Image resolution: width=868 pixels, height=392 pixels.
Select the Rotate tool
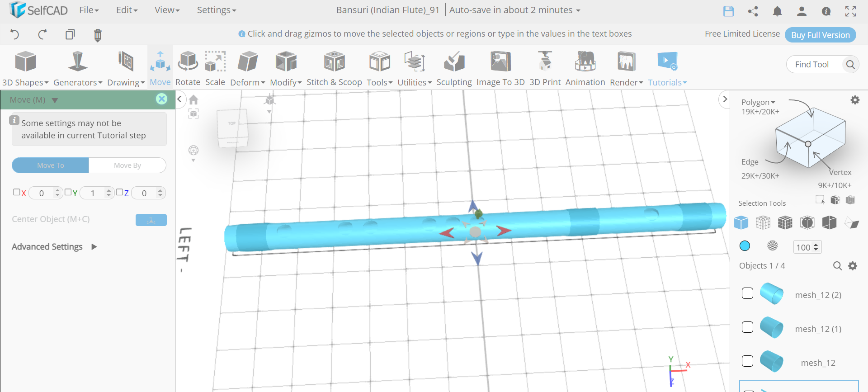click(x=188, y=68)
